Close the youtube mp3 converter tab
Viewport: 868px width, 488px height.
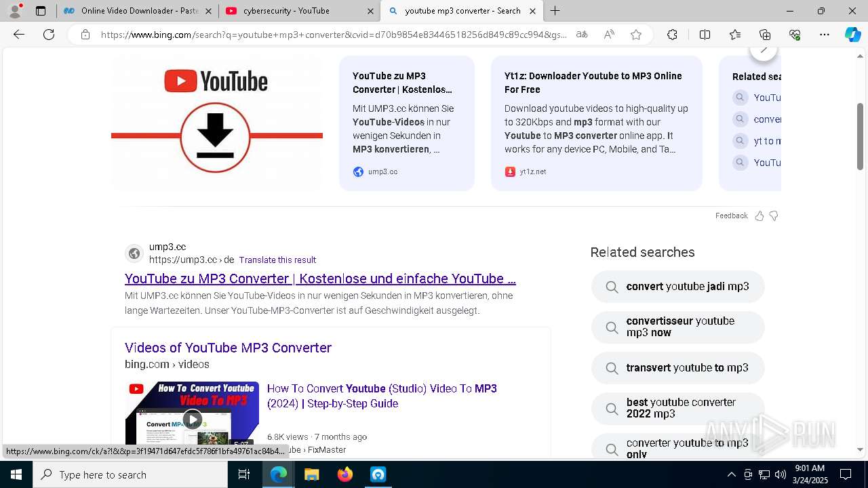[532, 11]
